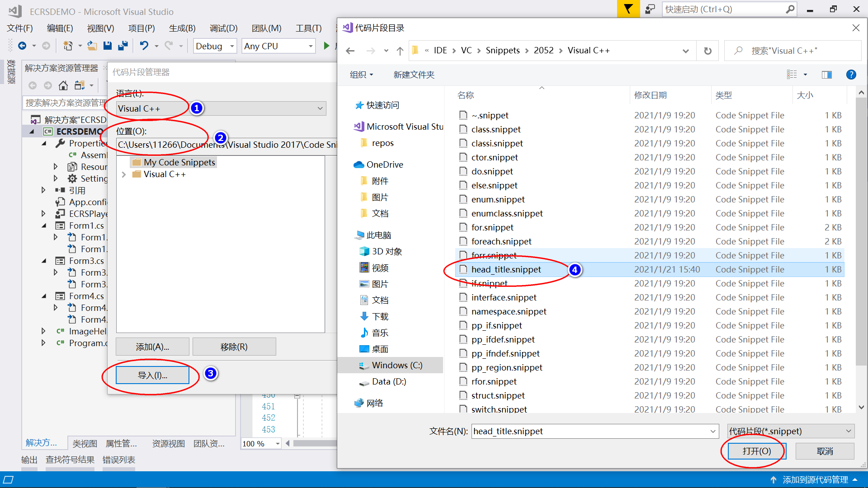Click the Open File toolbar icon
Screen dimensions: 868x488
pyautogui.click(x=92, y=46)
